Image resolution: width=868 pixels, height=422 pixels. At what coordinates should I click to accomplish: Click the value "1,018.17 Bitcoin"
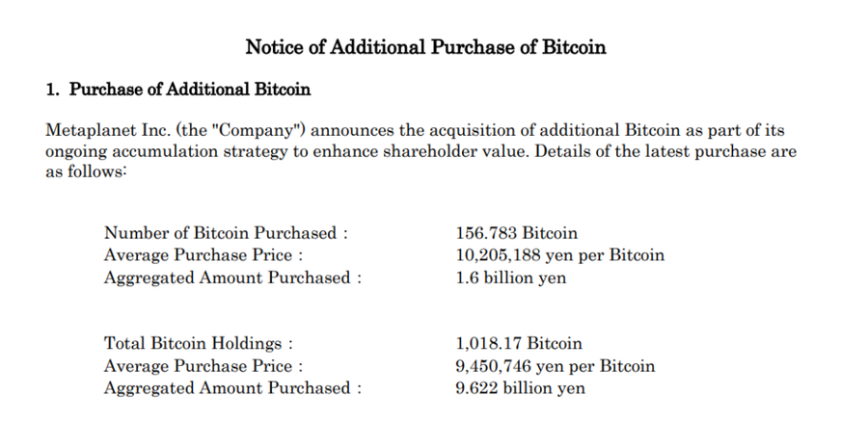click(518, 343)
